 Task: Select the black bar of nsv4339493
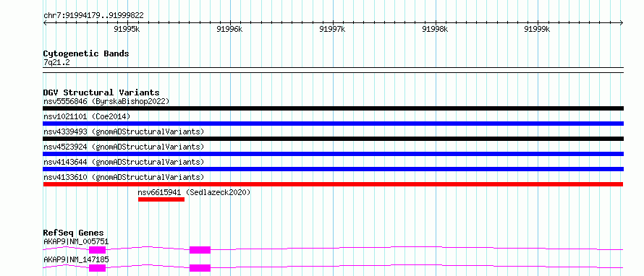pyautogui.click(x=334, y=139)
